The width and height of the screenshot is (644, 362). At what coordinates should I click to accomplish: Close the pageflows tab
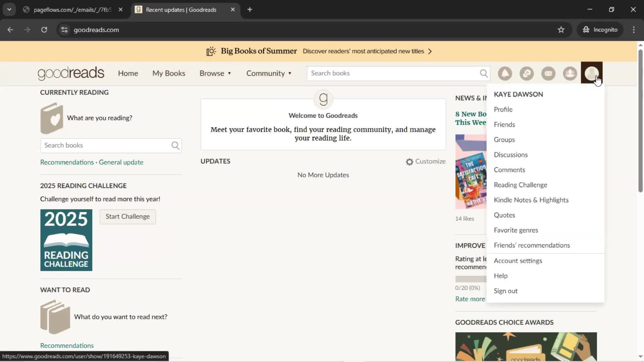coord(120,10)
